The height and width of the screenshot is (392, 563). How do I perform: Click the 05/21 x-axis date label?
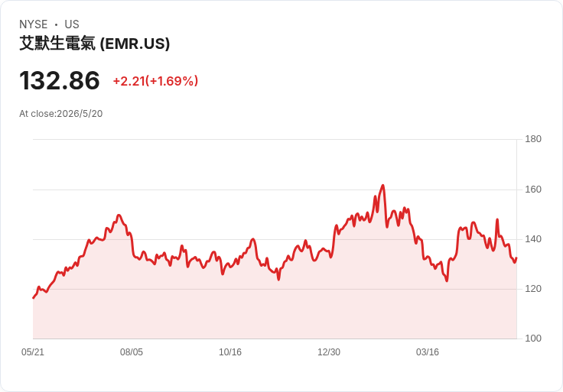coord(33,352)
